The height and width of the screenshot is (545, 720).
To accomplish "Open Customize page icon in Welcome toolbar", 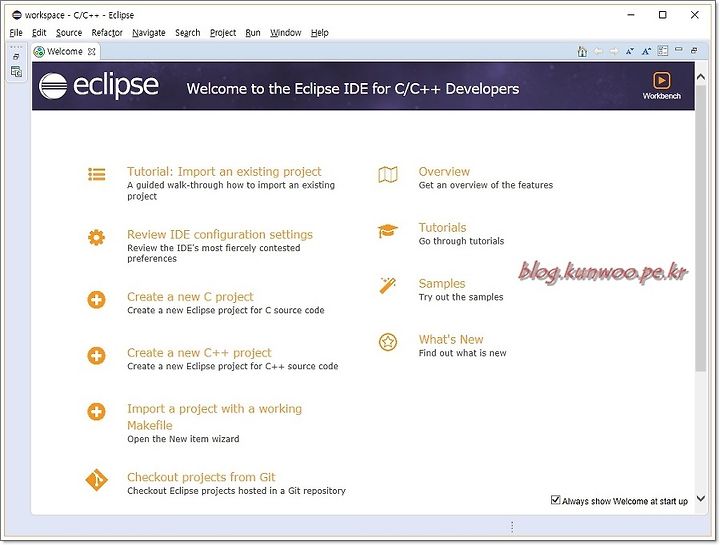I will pos(663,51).
